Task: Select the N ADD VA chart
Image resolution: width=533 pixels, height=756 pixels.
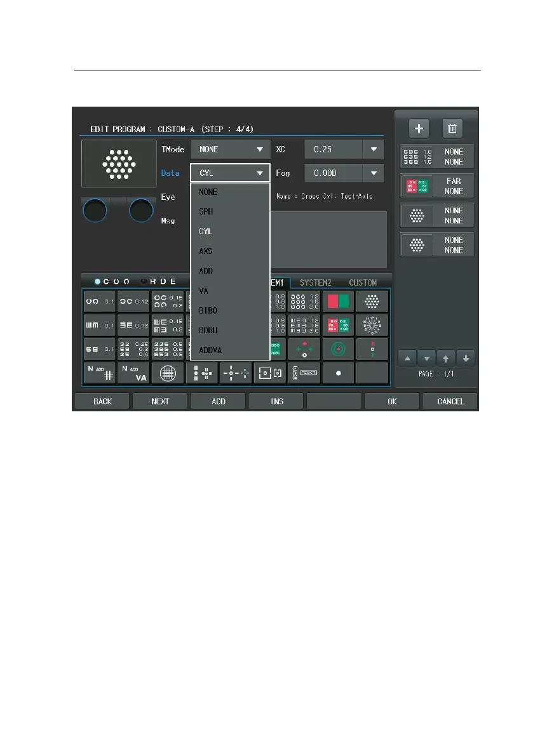Action: 133,373
